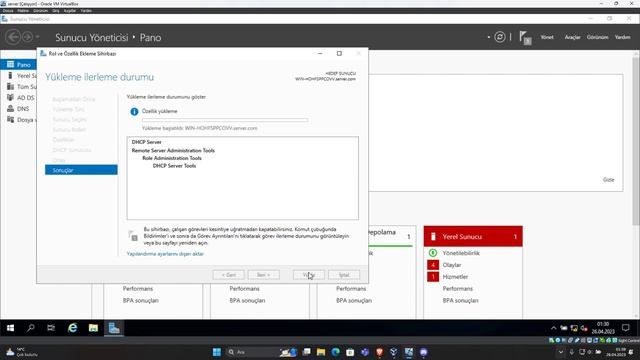640x360 pixels.
Task: Click Olaylar in the Yerel Sunucu tile
Action: [452, 265]
